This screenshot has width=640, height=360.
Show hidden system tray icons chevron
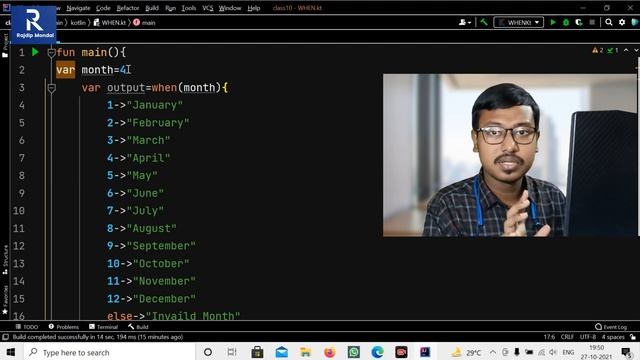[x=493, y=352]
